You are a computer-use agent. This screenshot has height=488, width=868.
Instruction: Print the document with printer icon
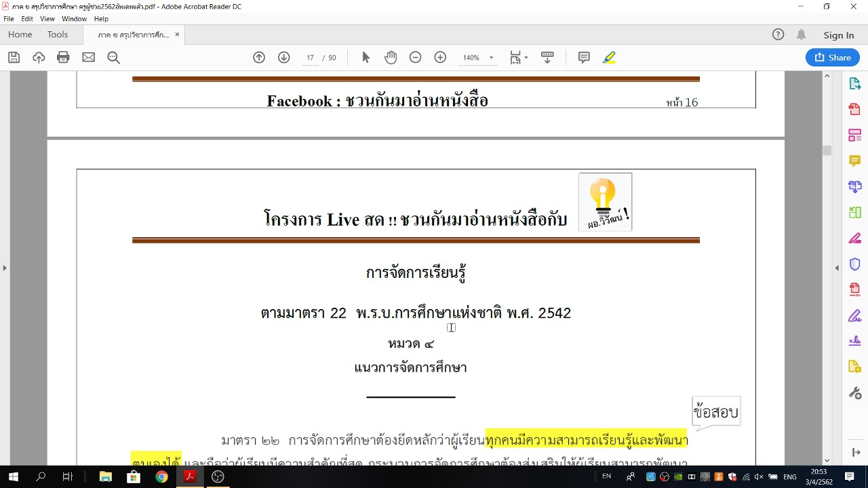point(63,58)
